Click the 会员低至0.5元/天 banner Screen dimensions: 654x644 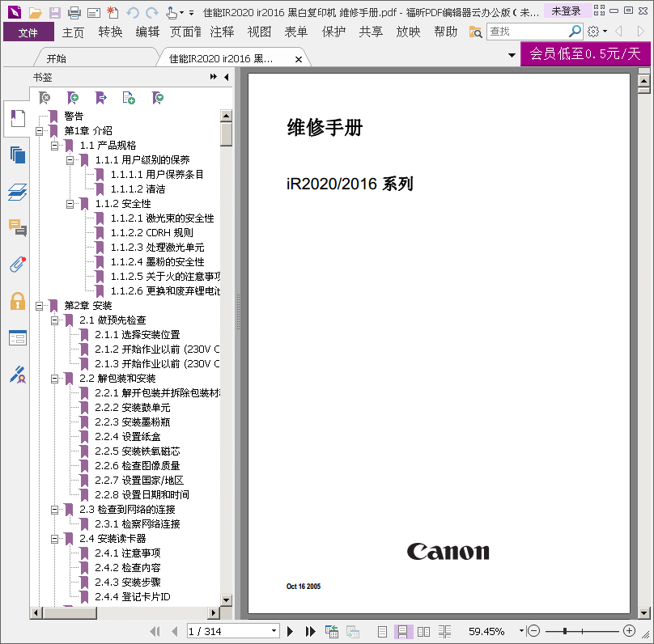coord(585,53)
